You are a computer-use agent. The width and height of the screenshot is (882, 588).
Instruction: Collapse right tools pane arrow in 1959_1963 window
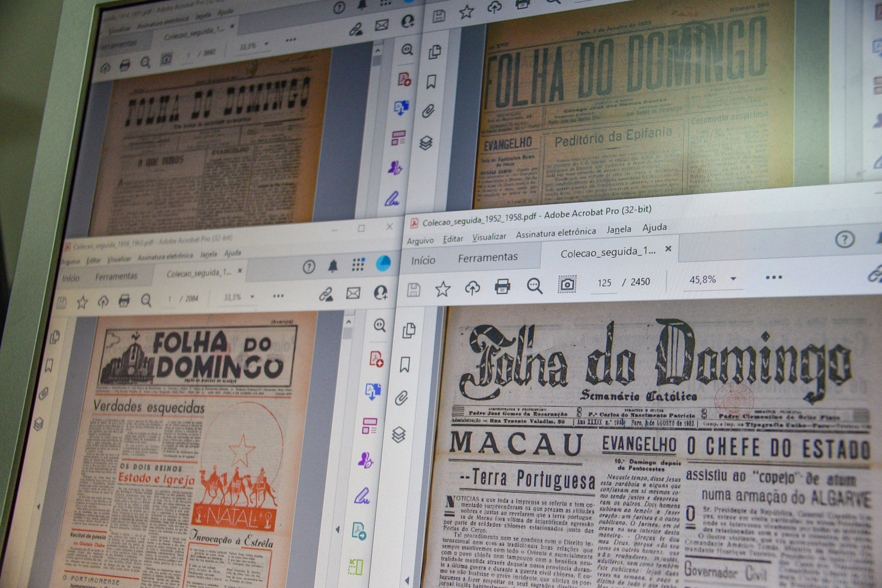click(337, 529)
